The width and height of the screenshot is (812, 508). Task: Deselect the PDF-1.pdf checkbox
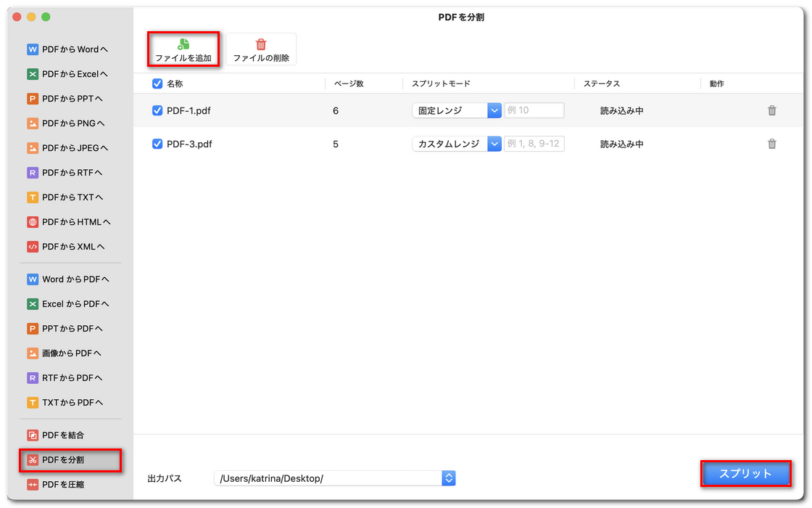tap(157, 110)
